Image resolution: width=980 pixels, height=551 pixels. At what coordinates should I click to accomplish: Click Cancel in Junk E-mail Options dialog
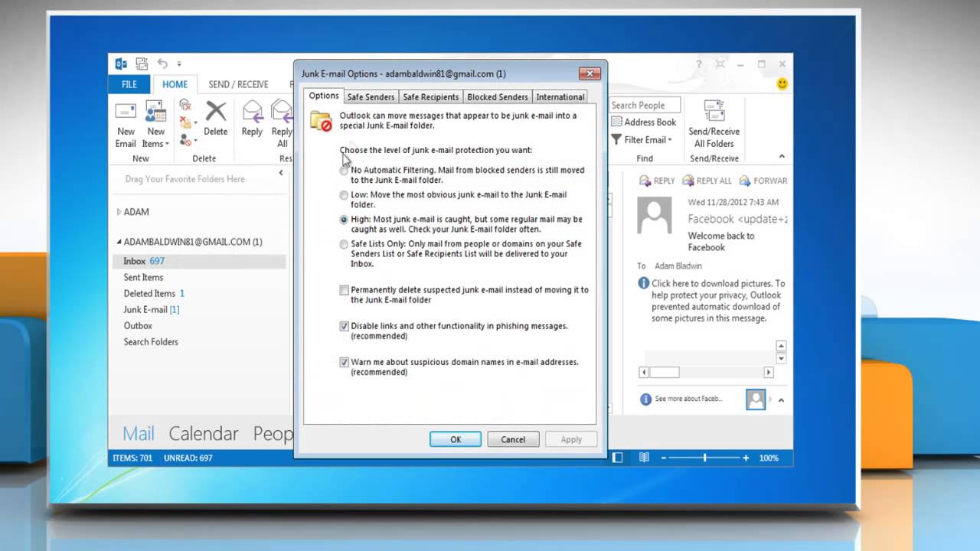click(x=513, y=439)
